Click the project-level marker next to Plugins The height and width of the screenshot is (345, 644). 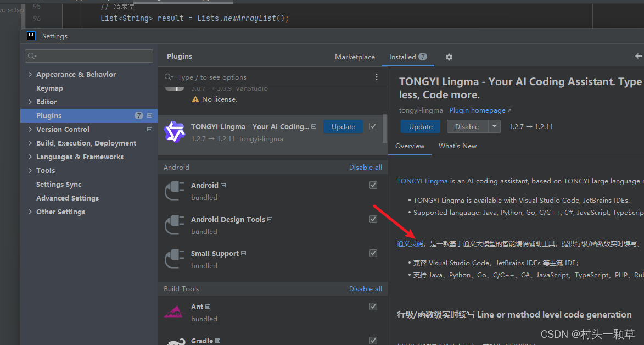pos(149,115)
